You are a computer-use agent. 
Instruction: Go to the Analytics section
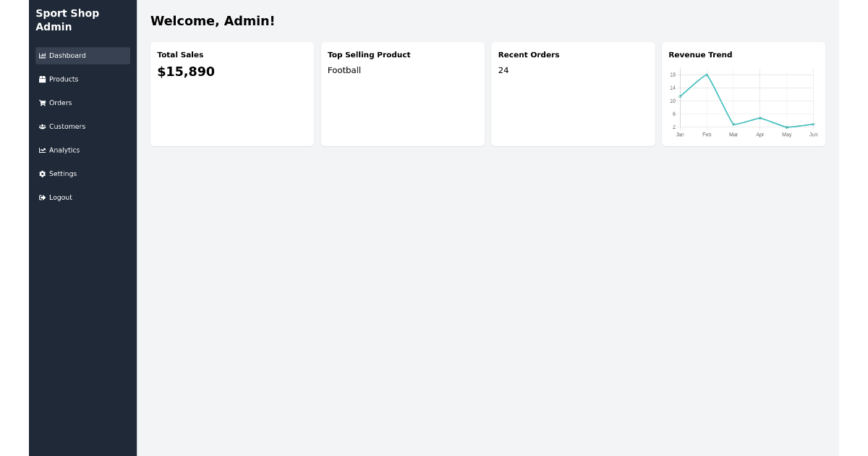coord(65,150)
